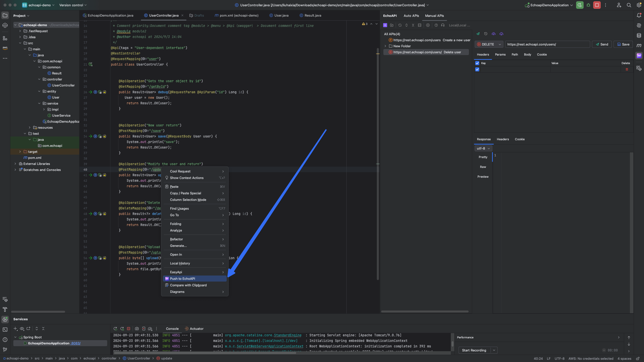Viewport: 644px width, 362px height.
Task: Expand all items in EchoAPI tree
Action: point(407,25)
